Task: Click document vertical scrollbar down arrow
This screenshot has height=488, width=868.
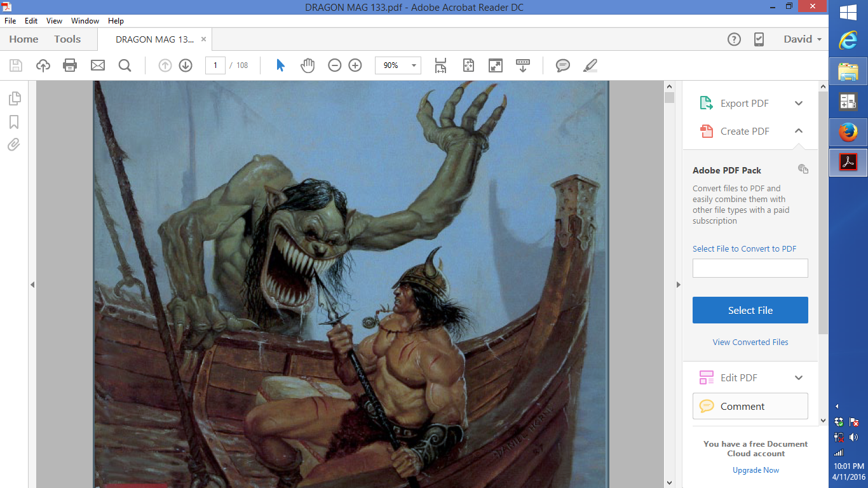Action: [x=669, y=483]
